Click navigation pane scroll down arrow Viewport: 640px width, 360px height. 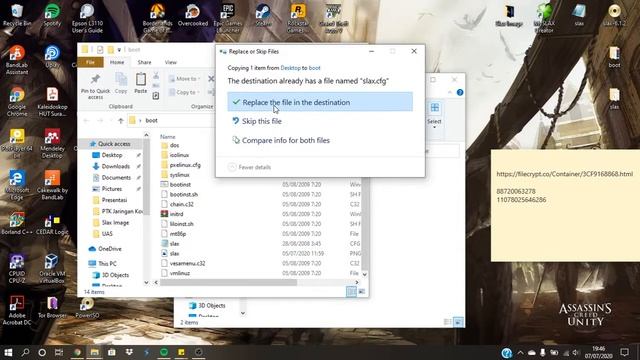pos(146,282)
